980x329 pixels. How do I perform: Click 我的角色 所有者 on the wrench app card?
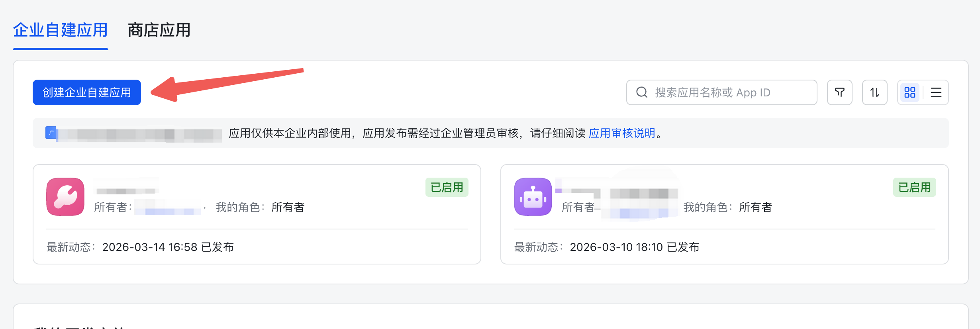(x=260, y=208)
